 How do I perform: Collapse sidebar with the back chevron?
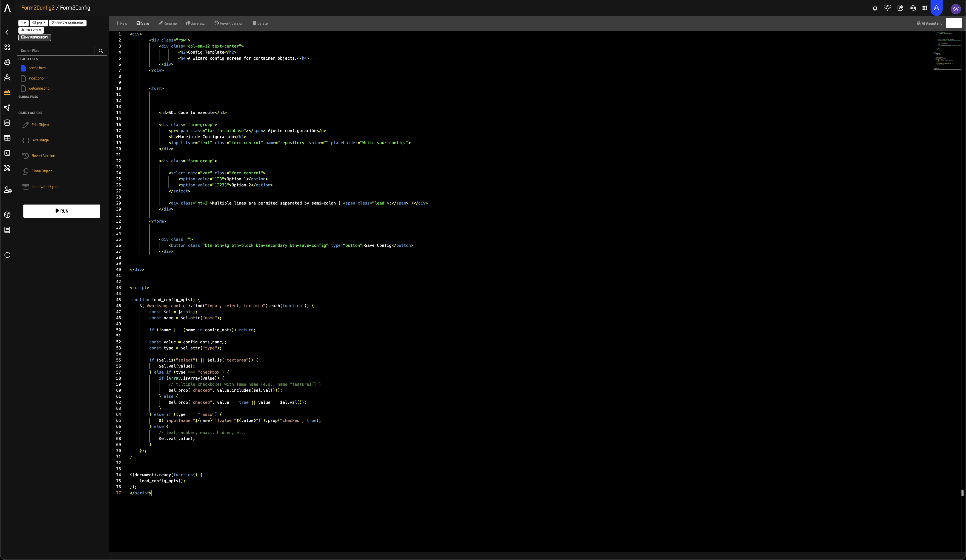point(7,32)
